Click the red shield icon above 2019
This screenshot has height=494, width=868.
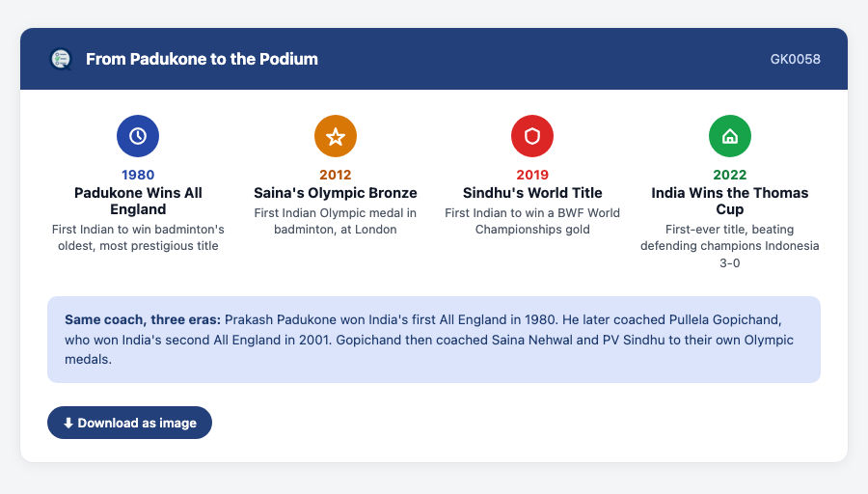(532, 136)
